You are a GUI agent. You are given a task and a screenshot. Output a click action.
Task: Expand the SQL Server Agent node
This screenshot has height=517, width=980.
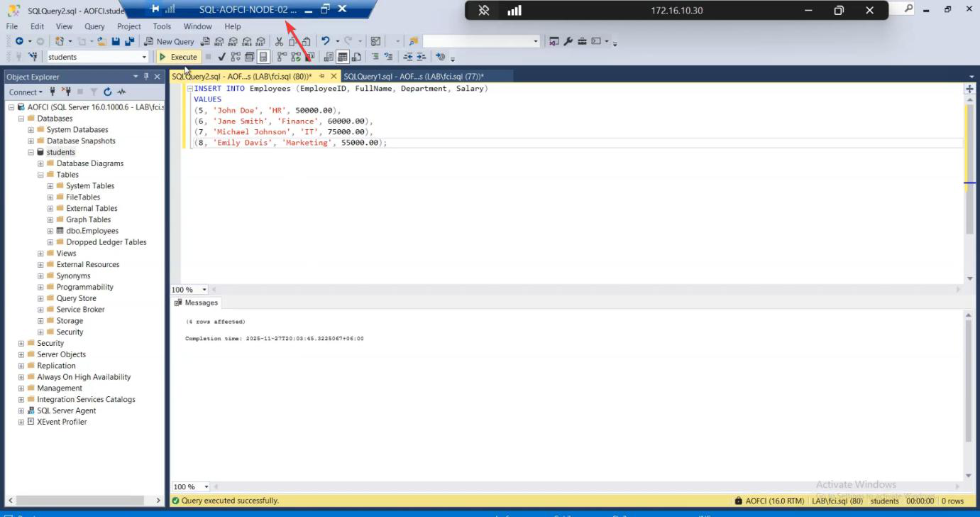pos(21,410)
